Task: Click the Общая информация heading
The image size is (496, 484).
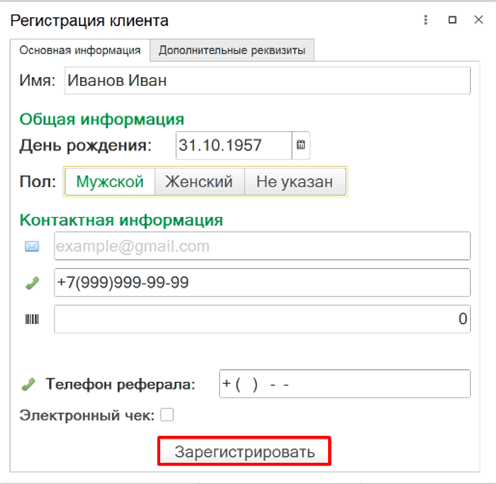Action: point(102,119)
